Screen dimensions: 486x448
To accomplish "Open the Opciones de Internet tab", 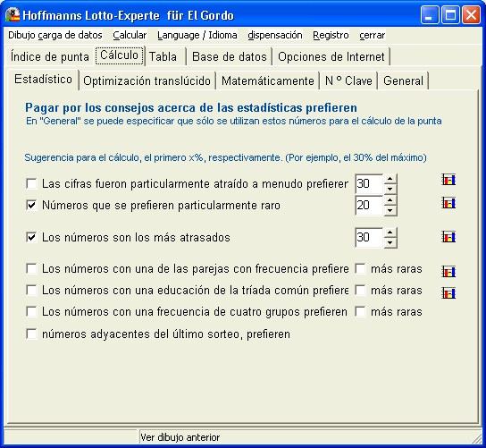I will coord(331,56).
